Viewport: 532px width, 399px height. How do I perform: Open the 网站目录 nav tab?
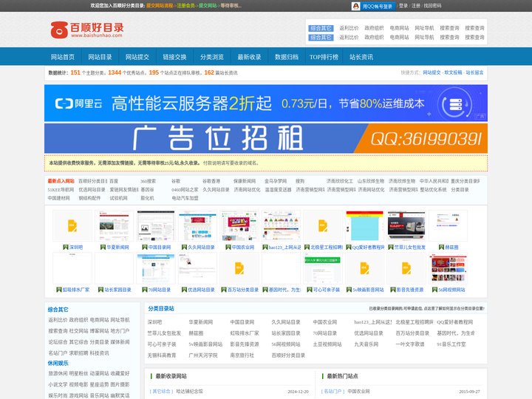(100, 57)
